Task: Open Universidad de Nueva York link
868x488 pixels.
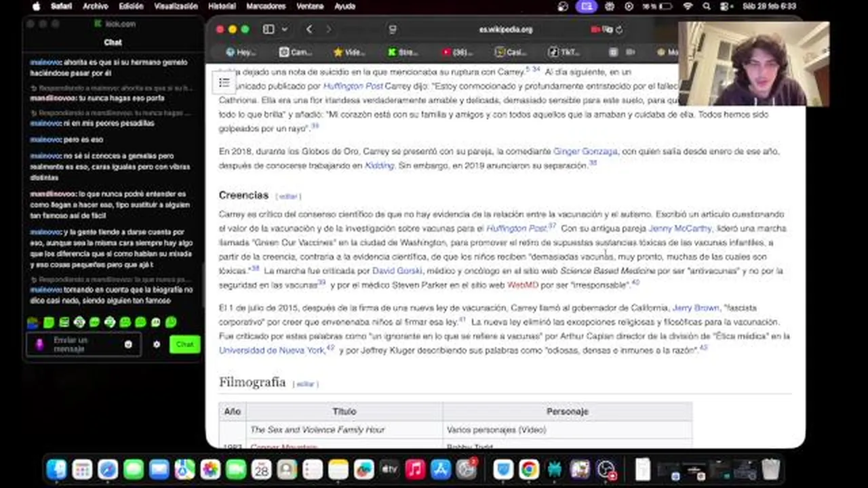Action: click(x=272, y=350)
